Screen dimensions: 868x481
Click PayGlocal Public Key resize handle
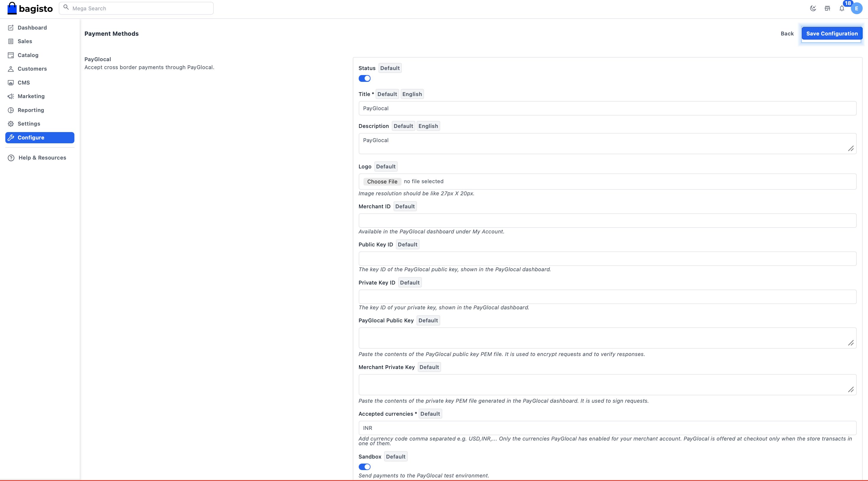click(x=851, y=343)
